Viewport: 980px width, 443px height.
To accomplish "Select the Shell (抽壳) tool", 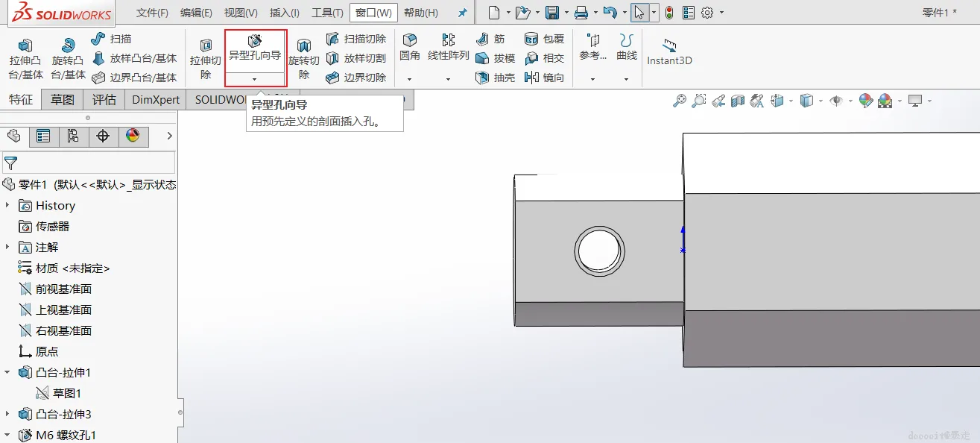I will tap(496, 78).
